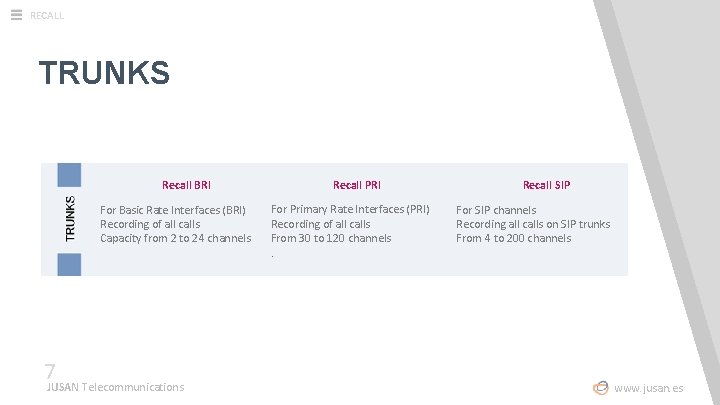Screen dimensions: 720x405
Task: Click the 'From 30 to 120 channels' line
Action: [x=331, y=238]
